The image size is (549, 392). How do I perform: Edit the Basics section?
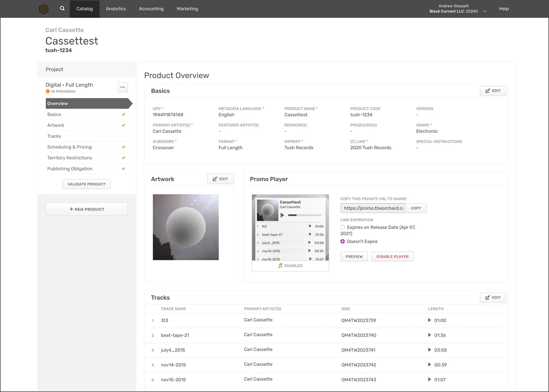(x=493, y=91)
